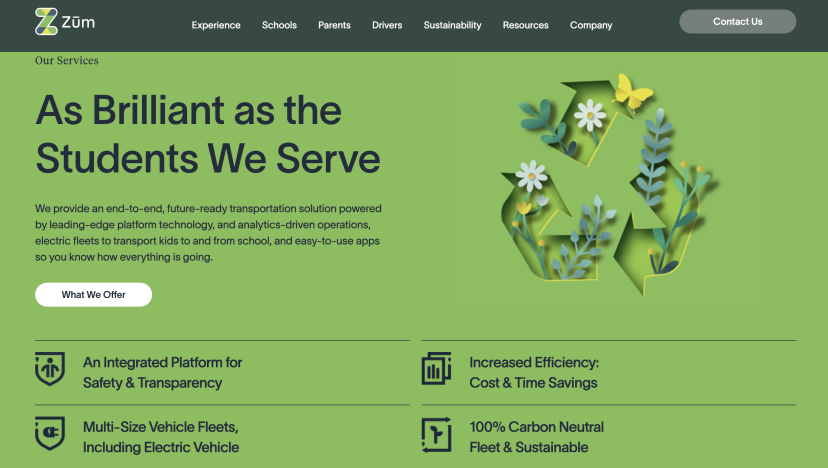
Task: Go to the Drivers navigation item
Action: (x=387, y=25)
